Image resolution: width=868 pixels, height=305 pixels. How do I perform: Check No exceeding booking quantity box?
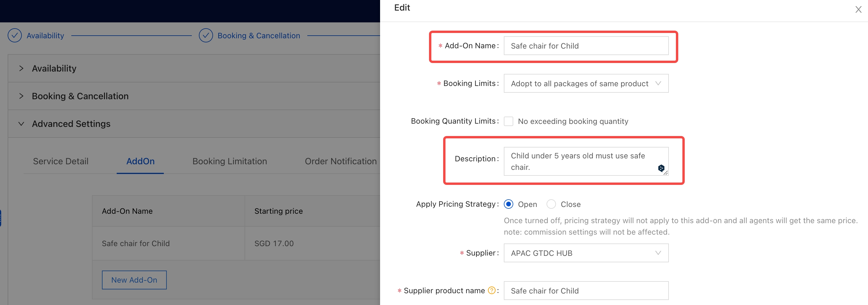point(508,121)
